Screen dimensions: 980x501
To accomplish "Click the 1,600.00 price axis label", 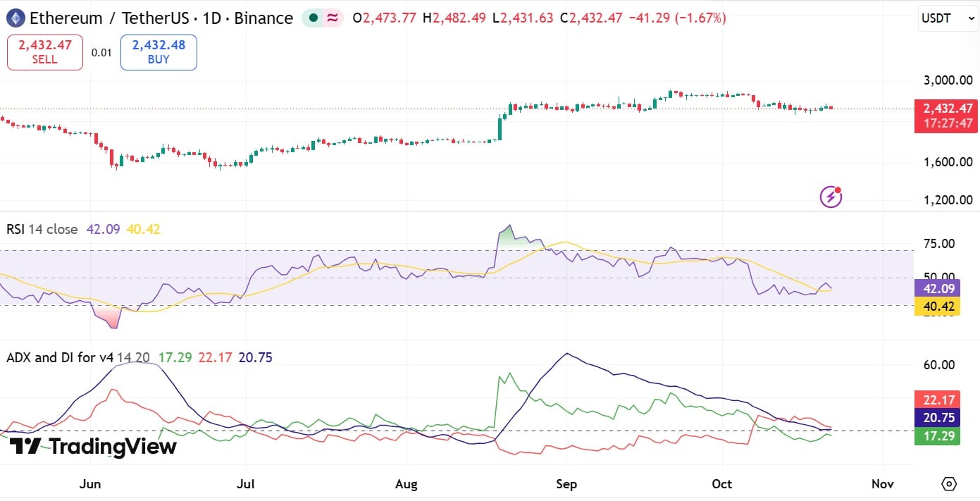I will coord(948,162).
